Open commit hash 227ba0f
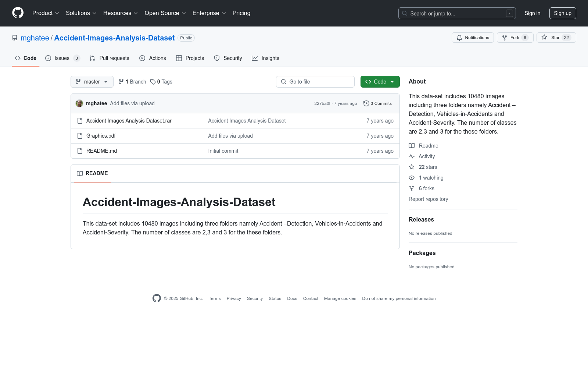Viewport: 588px width, 368px height. (322, 103)
